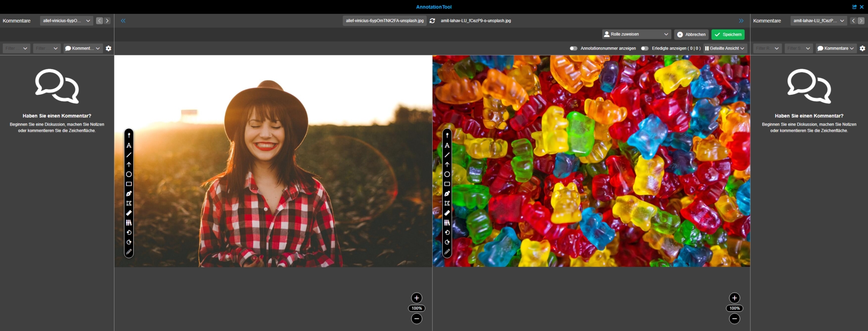The height and width of the screenshot is (331, 868).
Task: Expand the 'Geteilte Ansicht' view dropdown
Action: [725, 48]
